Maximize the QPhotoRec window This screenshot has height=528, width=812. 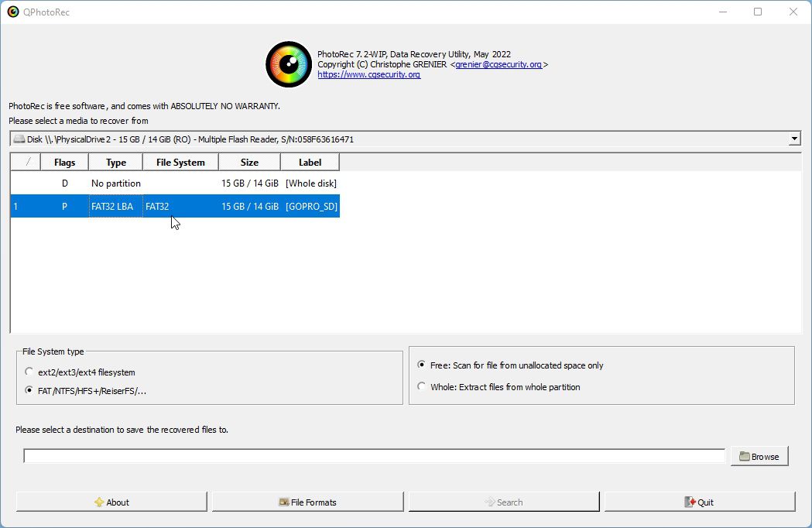coord(758,12)
